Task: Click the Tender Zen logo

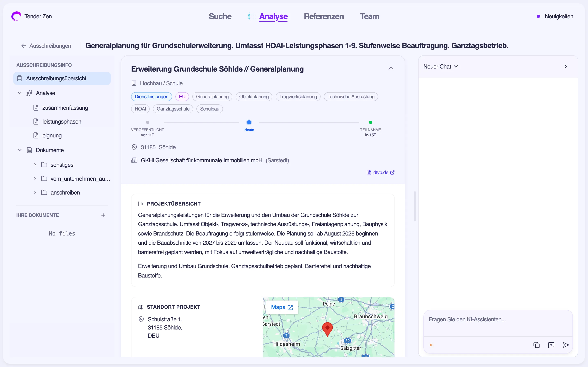Action: [16, 16]
